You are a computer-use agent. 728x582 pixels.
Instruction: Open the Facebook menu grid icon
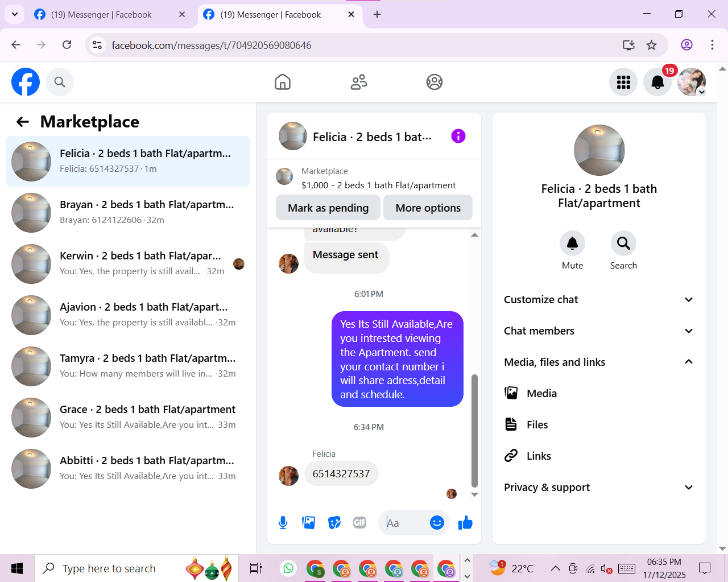(x=623, y=82)
